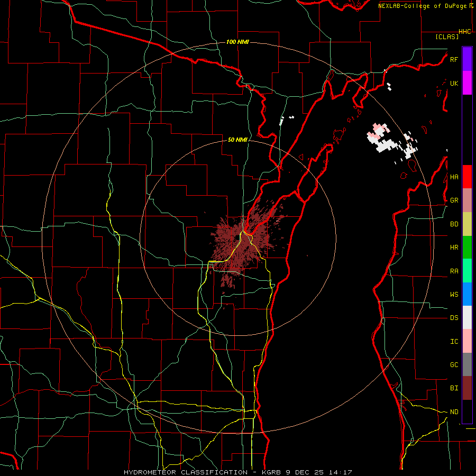Click the UK legend label
This screenshot has height=476, width=476.
[x=454, y=83]
